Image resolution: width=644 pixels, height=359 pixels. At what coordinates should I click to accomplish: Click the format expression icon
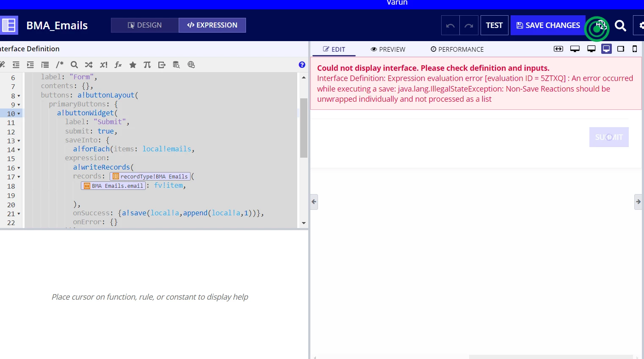pyautogui.click(x=45, y=65)
